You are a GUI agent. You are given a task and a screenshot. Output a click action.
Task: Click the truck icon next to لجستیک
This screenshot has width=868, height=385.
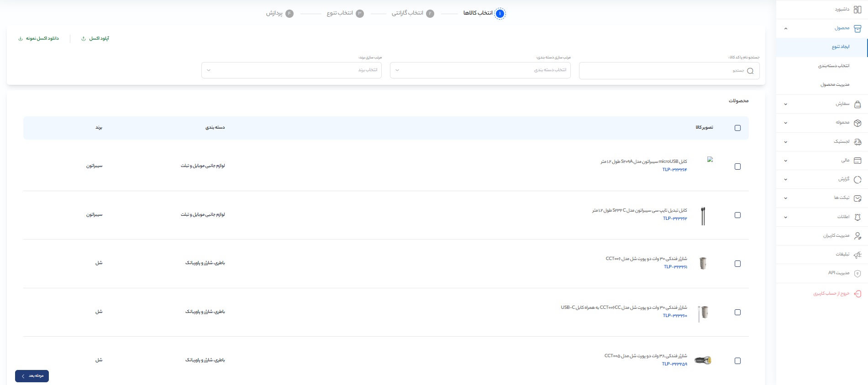click(x=857, y=142)
